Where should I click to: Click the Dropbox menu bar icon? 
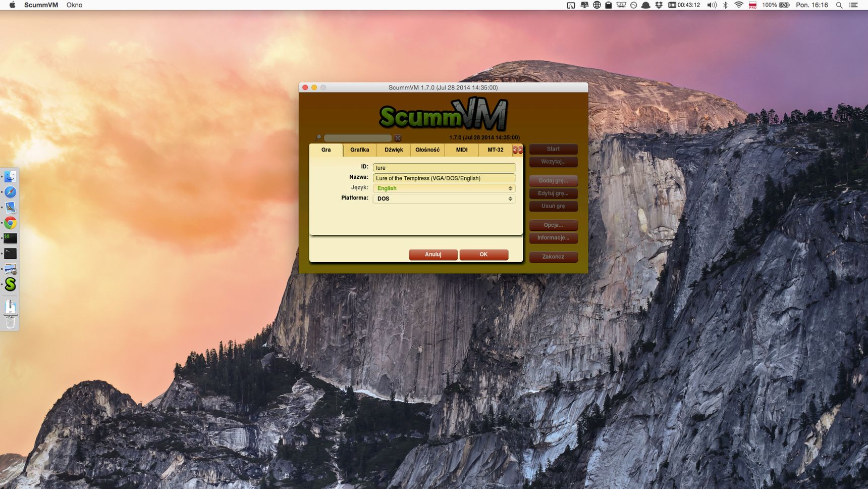tap(659, 5)
